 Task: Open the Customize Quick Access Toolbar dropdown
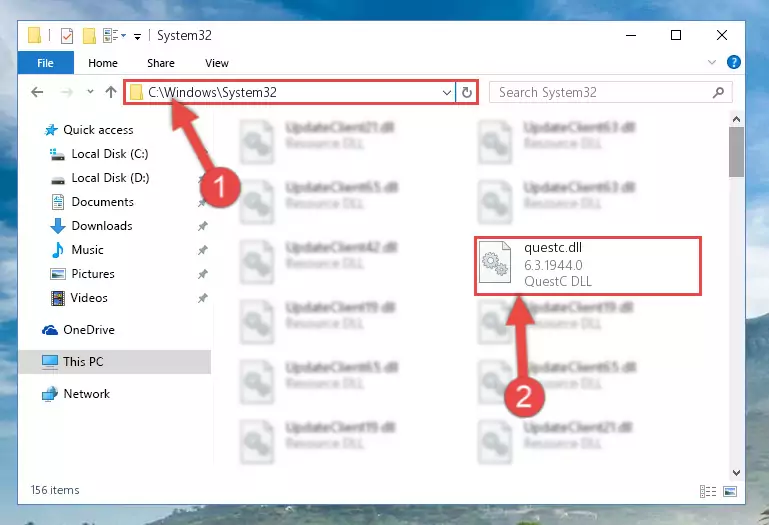click(x=137, y=36)
